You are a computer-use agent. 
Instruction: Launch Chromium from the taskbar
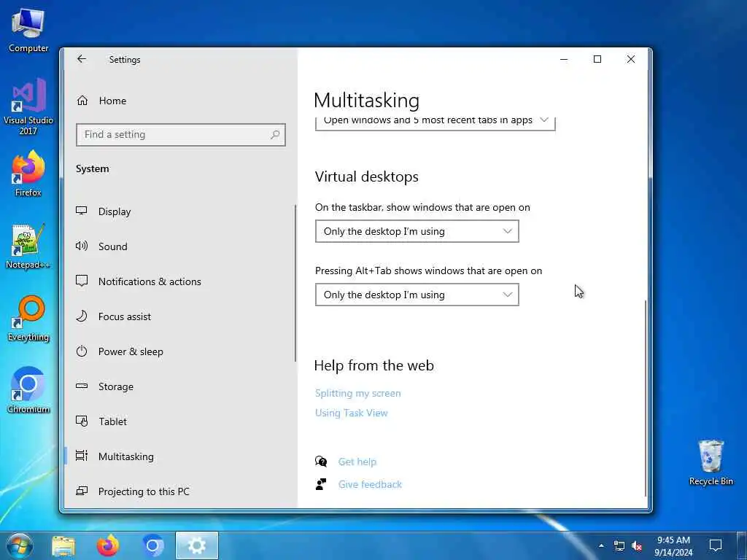tap(152, 545)
